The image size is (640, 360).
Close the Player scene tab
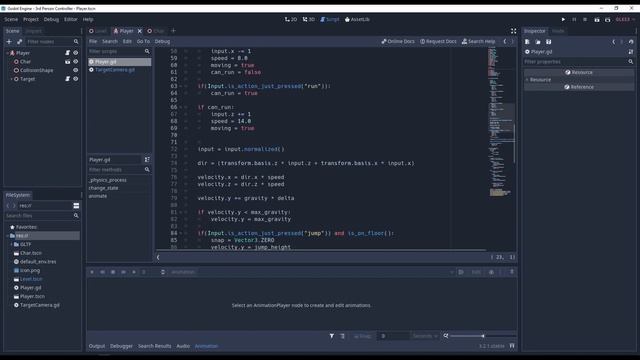tap(140, 31)
